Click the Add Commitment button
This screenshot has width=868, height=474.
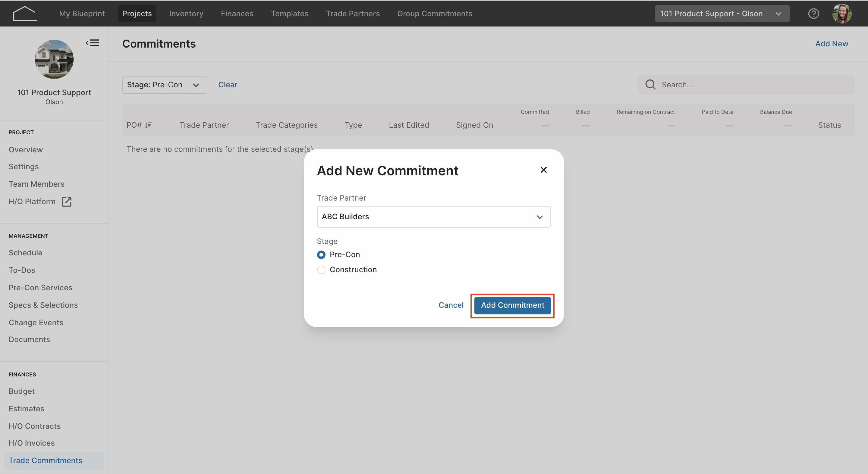click(512, 305)
